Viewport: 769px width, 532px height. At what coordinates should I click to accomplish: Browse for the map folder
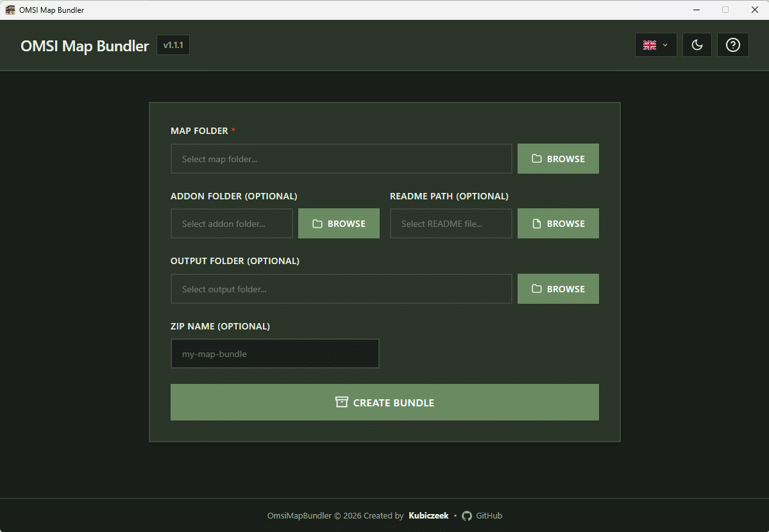tap(558, 159)
